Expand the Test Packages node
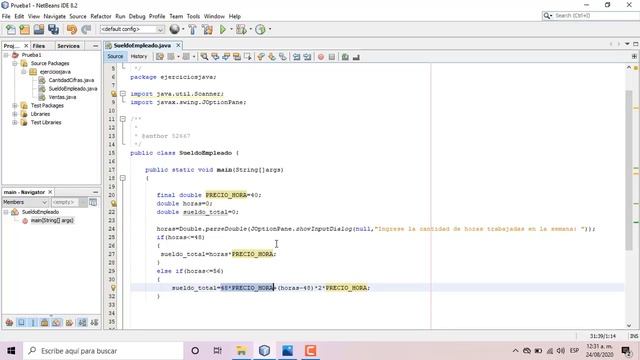The image size is (640, 360). click(15, 106)
